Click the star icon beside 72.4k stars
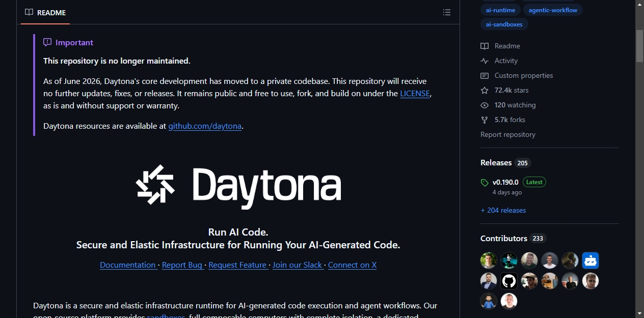This screenshot has height=318, width=644. click(x=485, y=91)
